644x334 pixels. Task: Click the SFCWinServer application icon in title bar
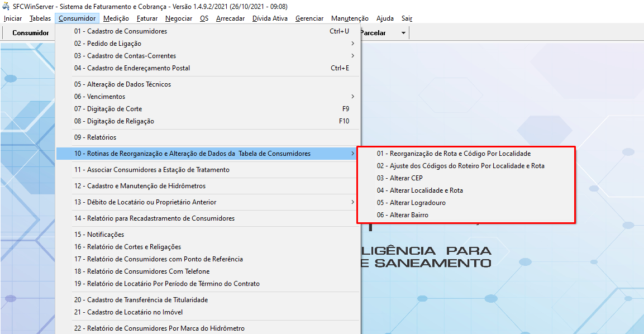click(6, 6)
